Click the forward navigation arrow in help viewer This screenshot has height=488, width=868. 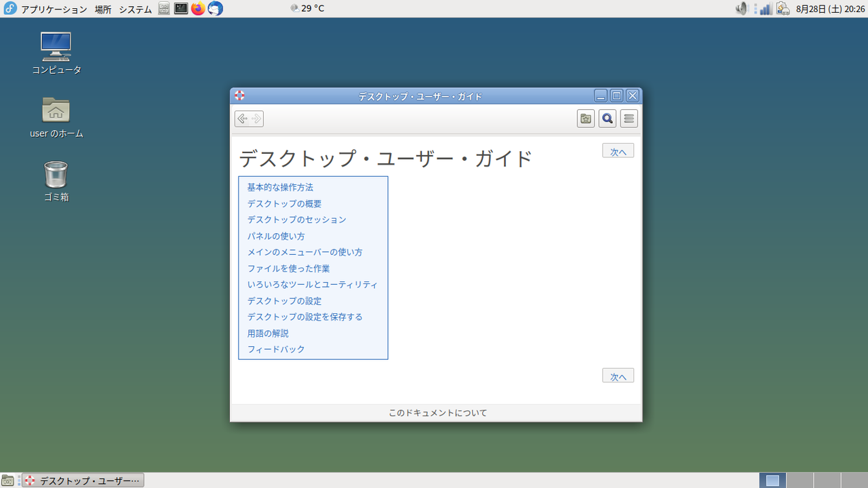(256, 119)
